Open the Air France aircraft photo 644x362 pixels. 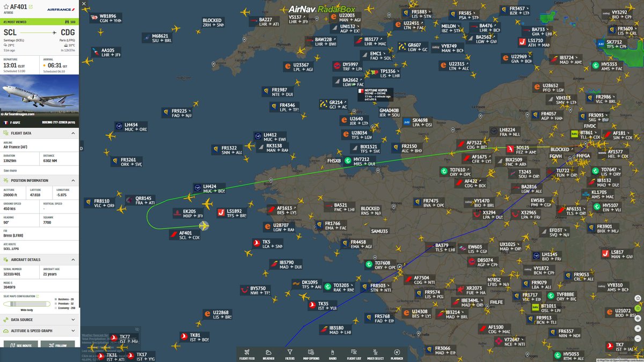point(40,95)
